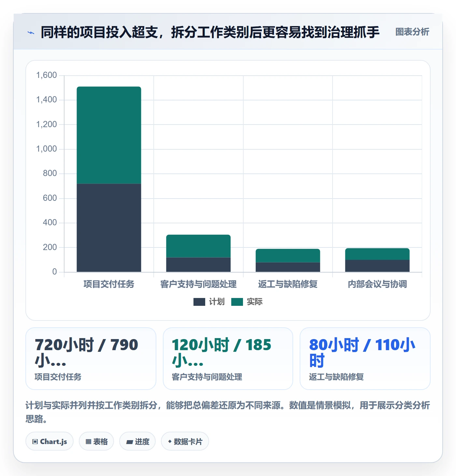Viewport: 456px width, 476px height.
Task: Click the 进度 tag icon
Action: point(130,442)
